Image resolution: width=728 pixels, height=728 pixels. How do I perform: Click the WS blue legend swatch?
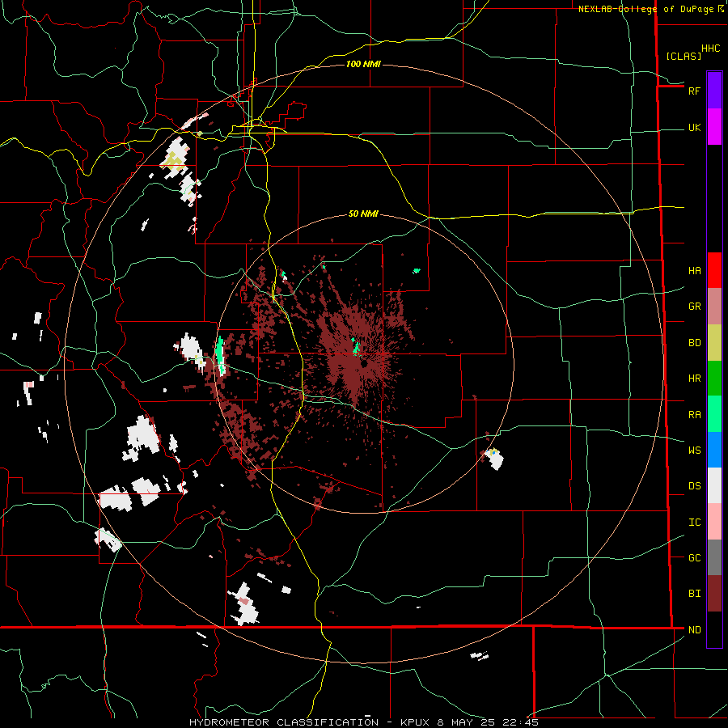point(714,450)
